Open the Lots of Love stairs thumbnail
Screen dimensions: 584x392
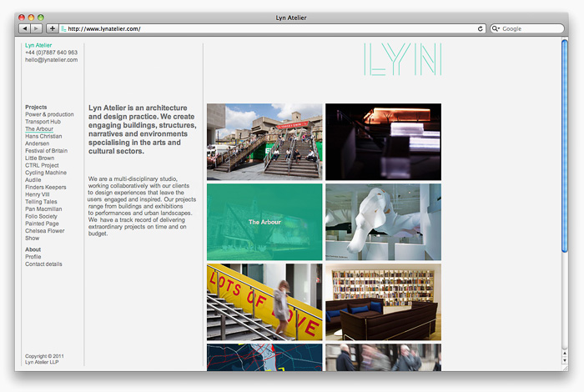click(x=264, y=302)
